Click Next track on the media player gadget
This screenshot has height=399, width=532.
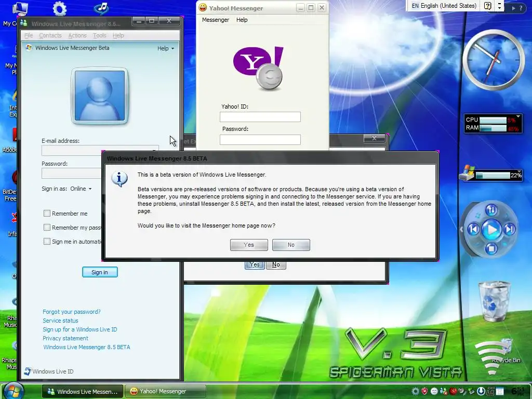(x=510, y=230)
